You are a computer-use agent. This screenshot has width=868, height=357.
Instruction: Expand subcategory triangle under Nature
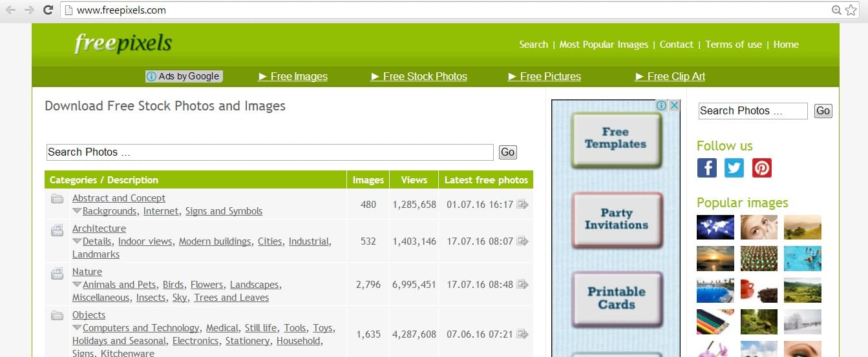[x=77, y=285]
